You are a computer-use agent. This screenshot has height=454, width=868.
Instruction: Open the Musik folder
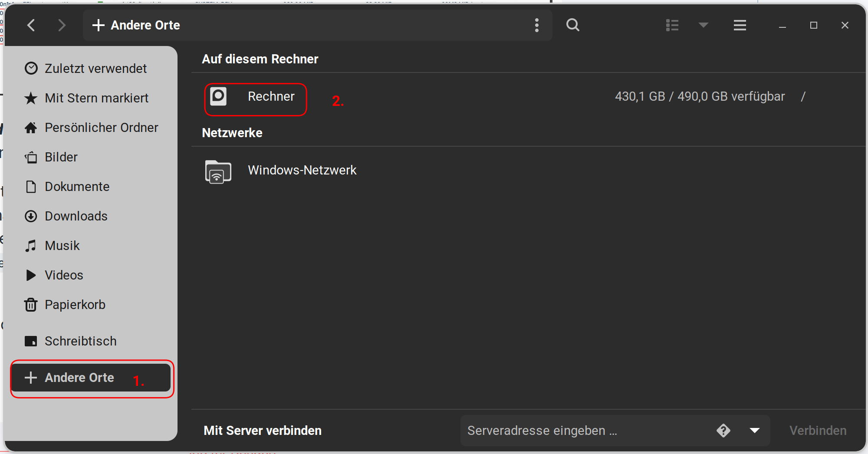(90, 246)
